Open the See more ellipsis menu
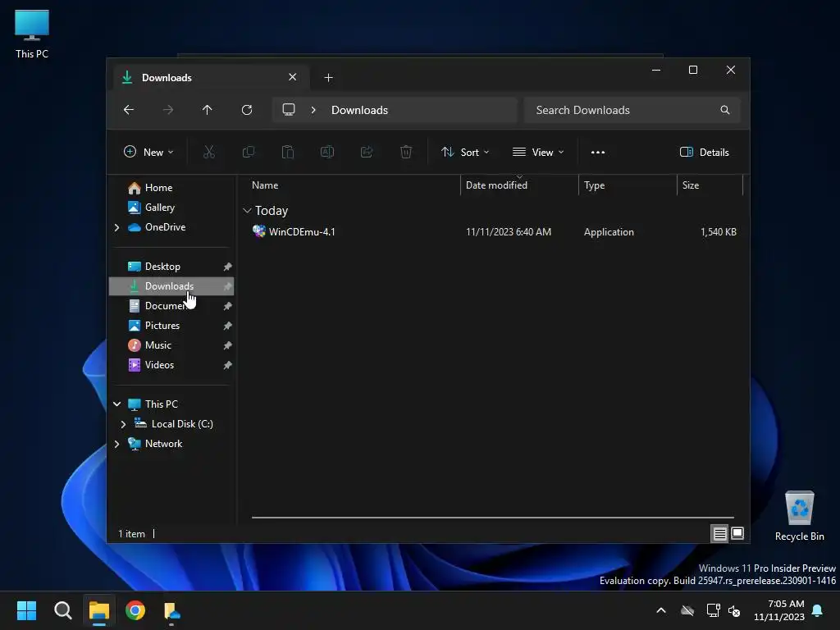 tap(598, 152)
